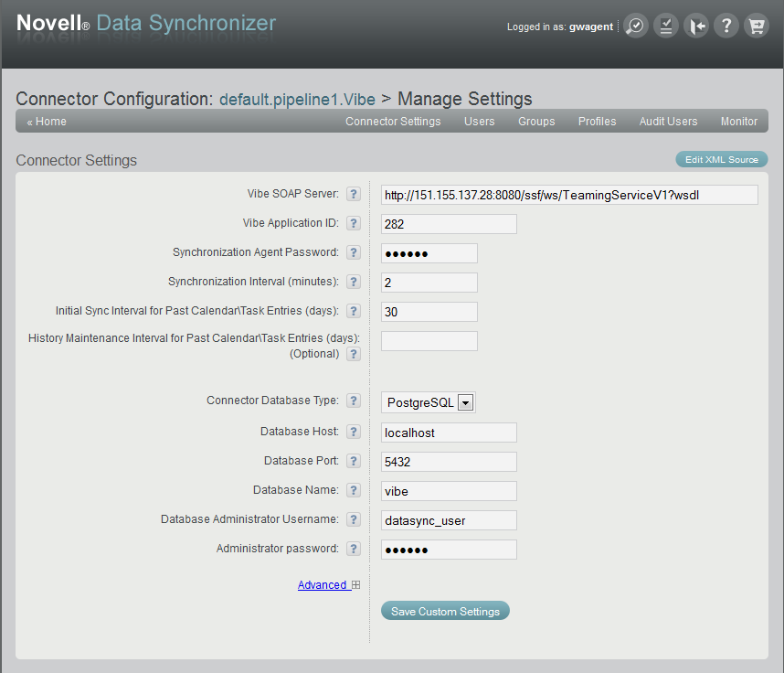Image resolution: width=784 pixels, height=673 pixels.
Task: Click Database Administrator Username field
Action: (449, 520)
